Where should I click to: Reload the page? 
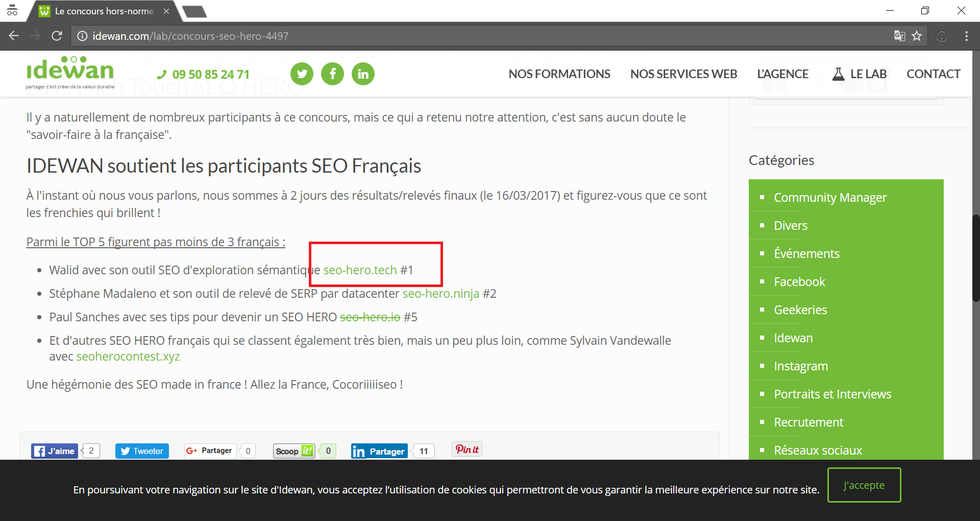[x=57, y=36]
